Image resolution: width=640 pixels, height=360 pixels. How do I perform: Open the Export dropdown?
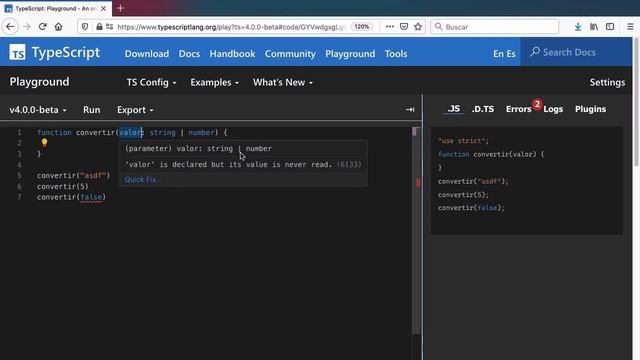tap(135, 110)
